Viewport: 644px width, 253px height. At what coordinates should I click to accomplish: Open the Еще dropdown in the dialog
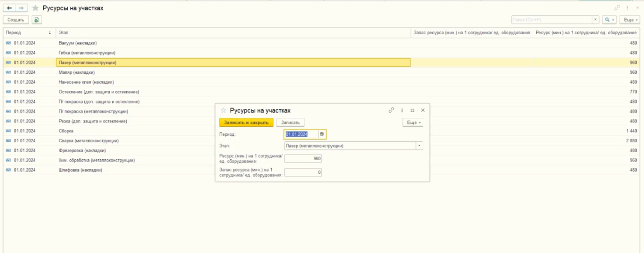tap(412, 122)
